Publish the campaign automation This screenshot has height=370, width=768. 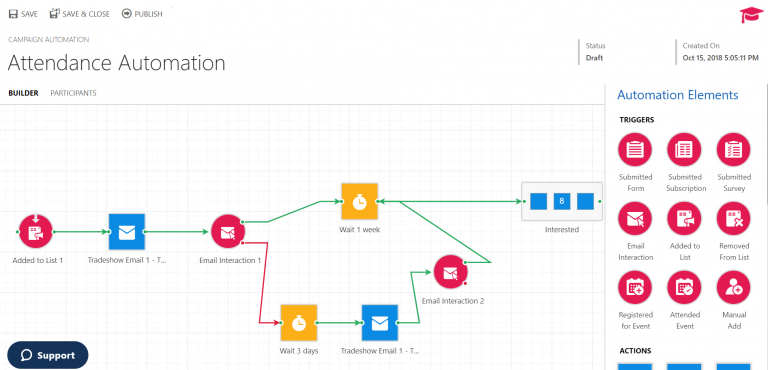[142, 14]
